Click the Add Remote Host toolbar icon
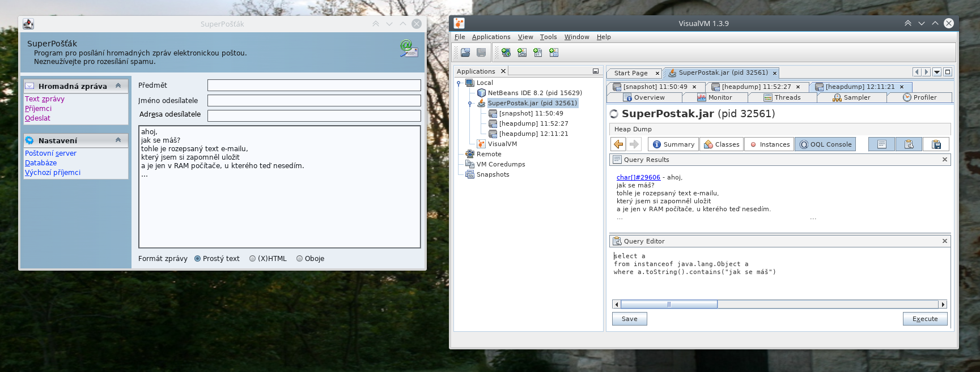The height and width of the screenshot is (372, 980). [506, 53]
